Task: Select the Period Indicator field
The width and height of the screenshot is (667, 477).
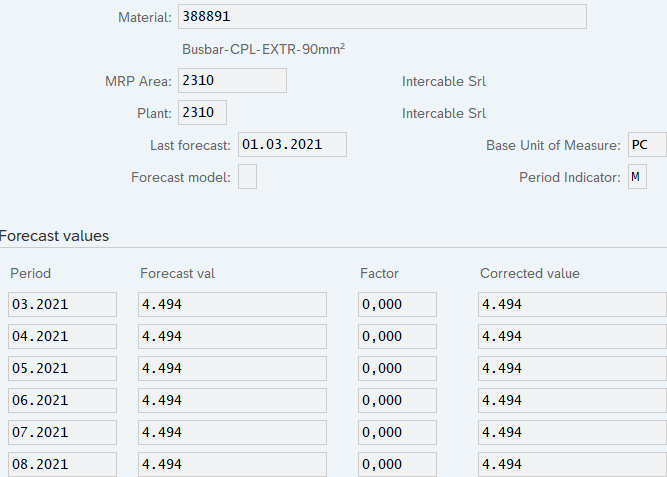Action: click(636, 177)
